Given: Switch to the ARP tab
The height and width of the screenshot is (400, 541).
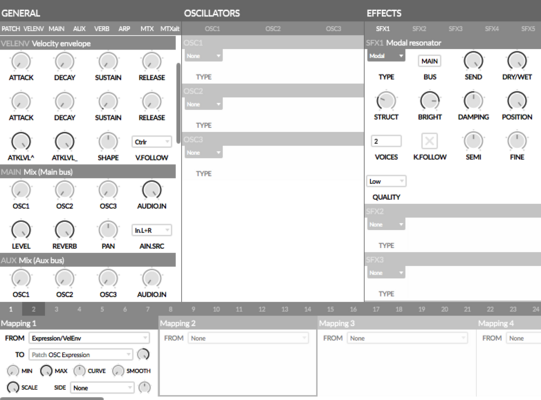Looking at the screenshot, I should coord(124,29).
